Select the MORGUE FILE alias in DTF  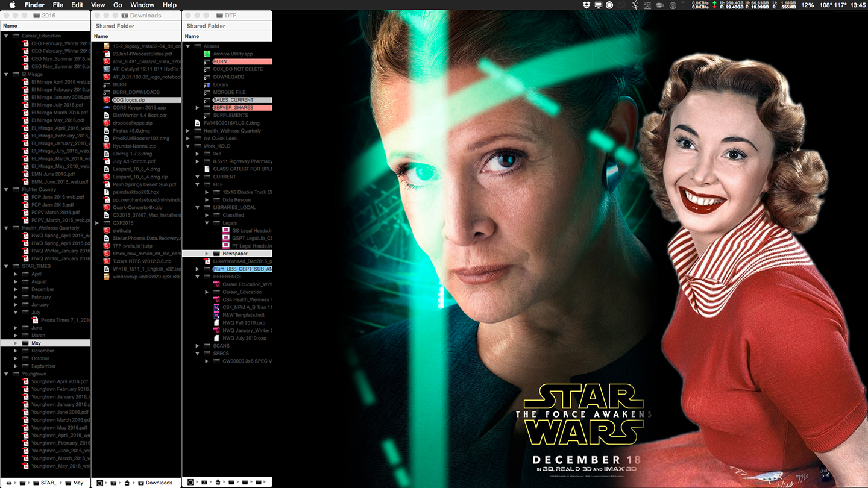pyautogui.click(x=228, y=92)
